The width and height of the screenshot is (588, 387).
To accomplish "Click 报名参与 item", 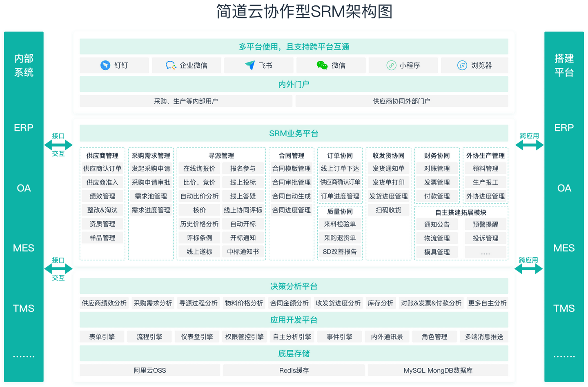I will point(243,169).
